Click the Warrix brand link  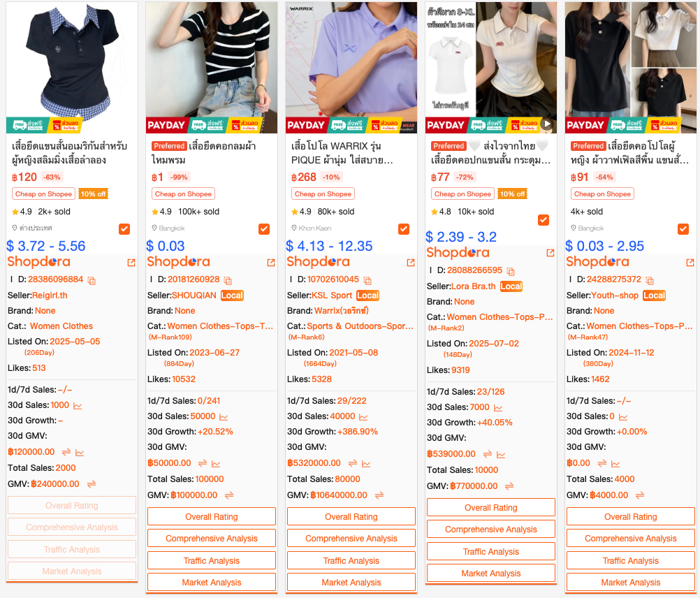[x=342, y=311]
